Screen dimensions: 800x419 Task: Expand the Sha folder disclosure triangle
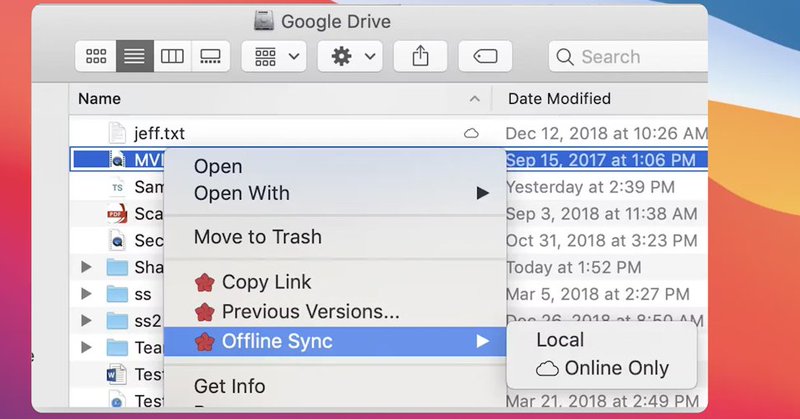[x=87, y=267]
